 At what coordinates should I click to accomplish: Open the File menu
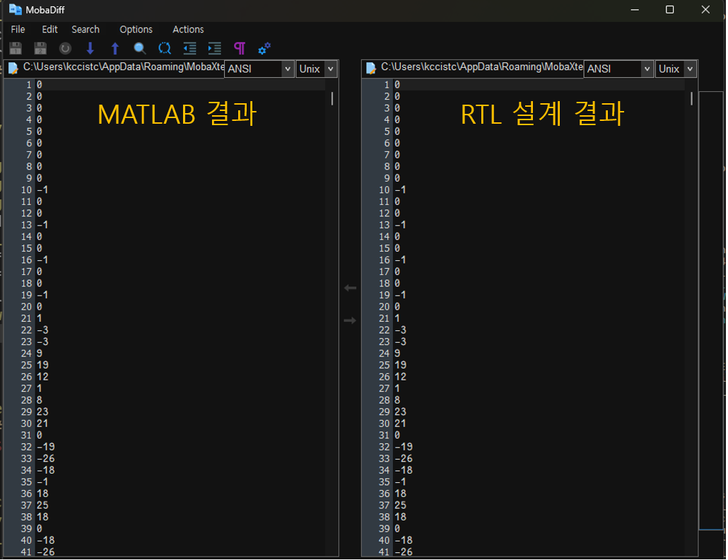18,30
